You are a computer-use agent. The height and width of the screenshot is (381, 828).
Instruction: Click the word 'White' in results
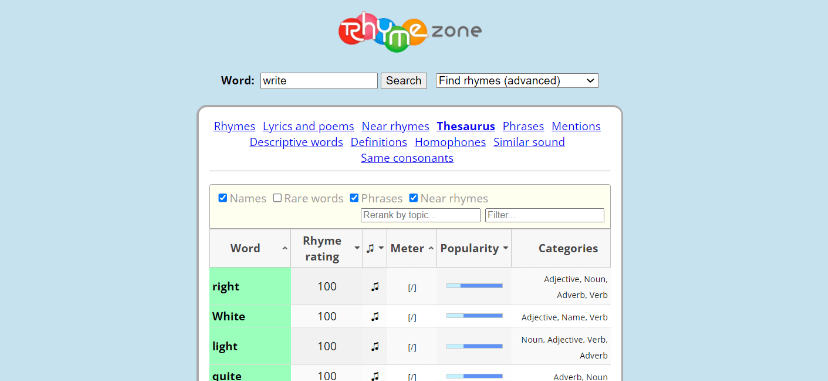pos(229,316)
